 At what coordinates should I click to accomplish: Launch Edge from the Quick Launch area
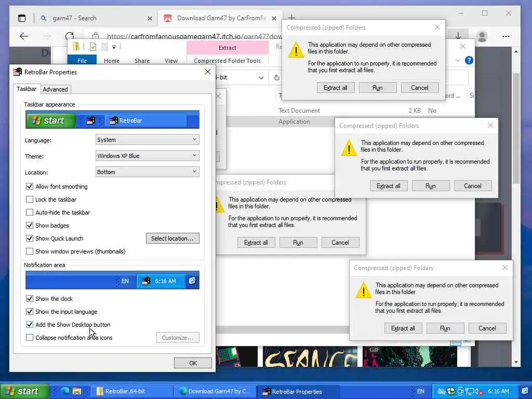point(65,391)
